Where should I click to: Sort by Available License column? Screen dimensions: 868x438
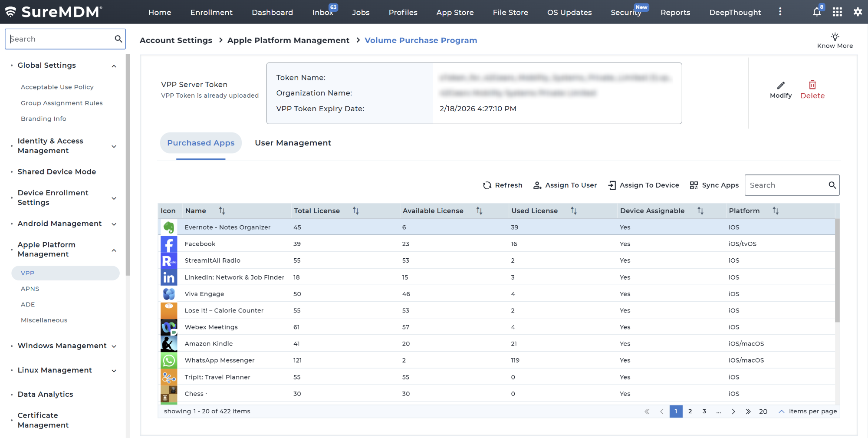[x=479, y=211]
